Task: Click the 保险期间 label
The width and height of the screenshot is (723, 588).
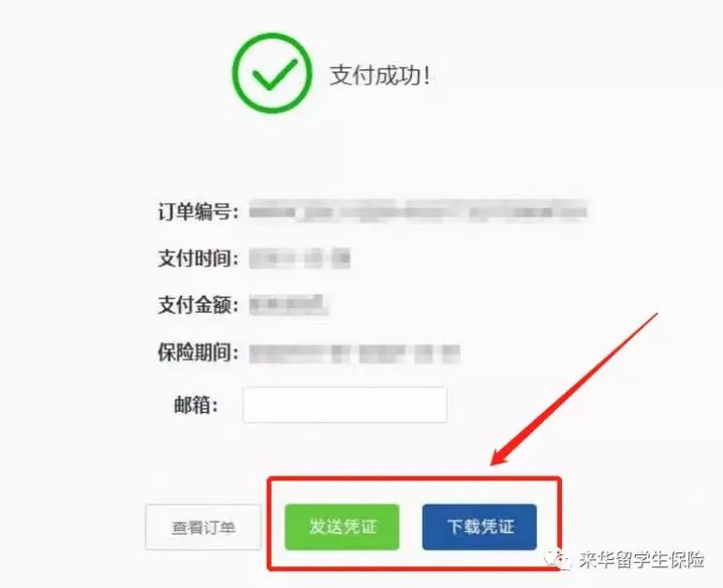Action: (199, 353)
